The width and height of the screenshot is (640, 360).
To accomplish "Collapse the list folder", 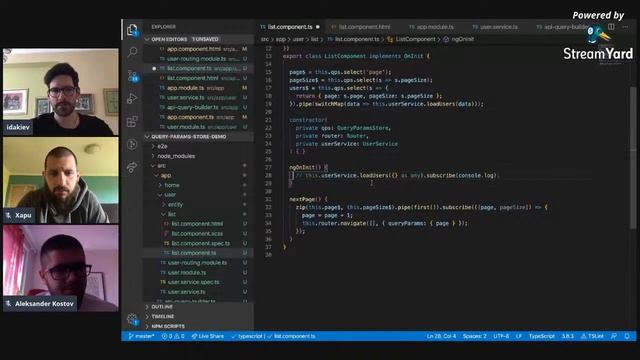I will (171, 214).
